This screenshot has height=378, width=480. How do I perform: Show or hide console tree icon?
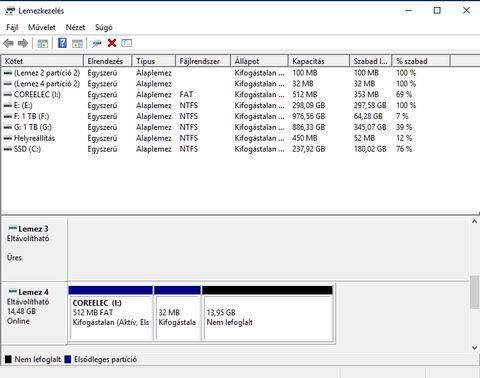click(43, 43)
